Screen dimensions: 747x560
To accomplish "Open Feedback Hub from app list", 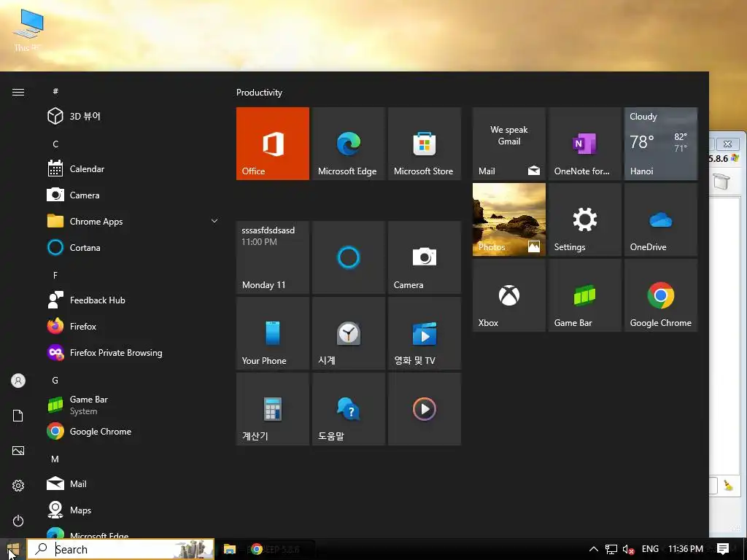I will click(x=133, y=300).
